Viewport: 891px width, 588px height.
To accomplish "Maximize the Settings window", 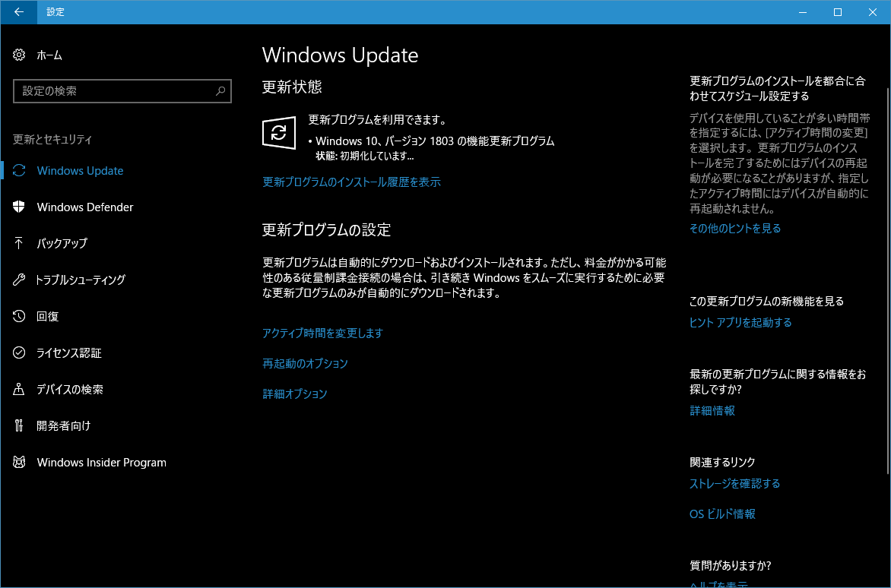I will tap(838, 12).
